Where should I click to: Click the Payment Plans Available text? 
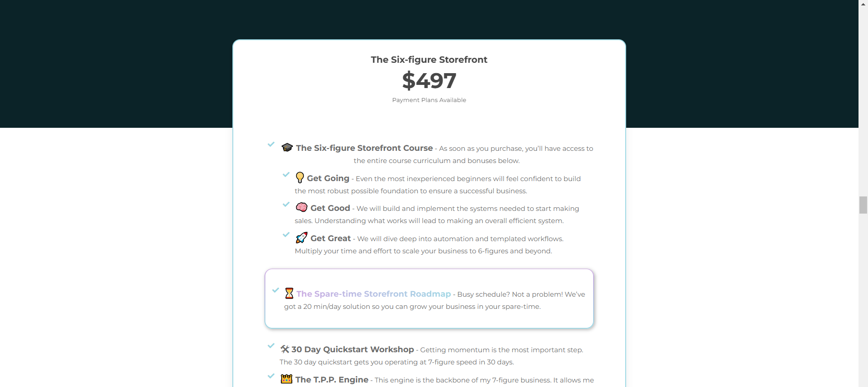[429, 100]
